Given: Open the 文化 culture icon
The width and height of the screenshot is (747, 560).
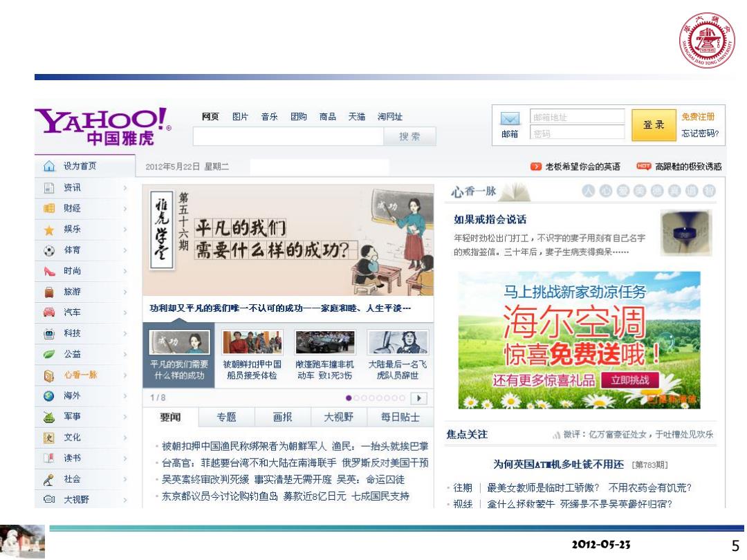Looking at the screenshot, I should click(x=49, y=438).
